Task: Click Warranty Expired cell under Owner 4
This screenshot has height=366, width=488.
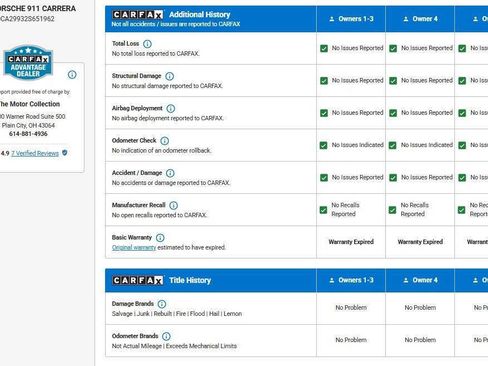Action: (420, 242)
